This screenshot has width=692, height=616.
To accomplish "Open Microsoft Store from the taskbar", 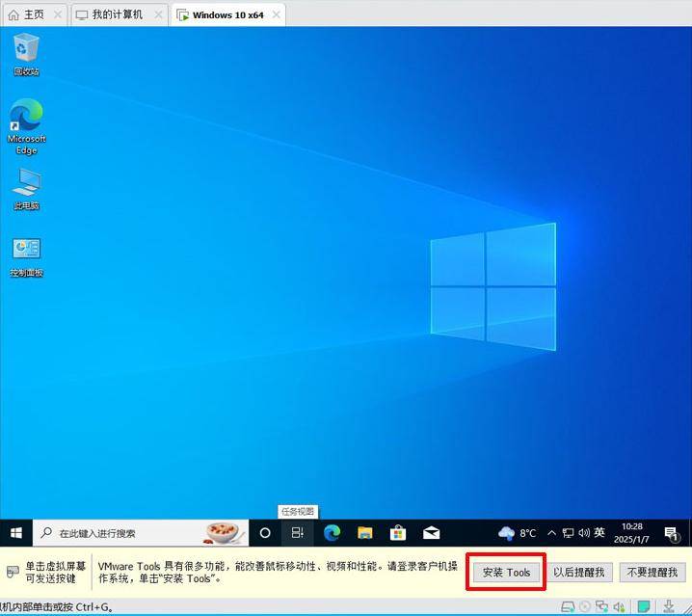I will point(398,533).
